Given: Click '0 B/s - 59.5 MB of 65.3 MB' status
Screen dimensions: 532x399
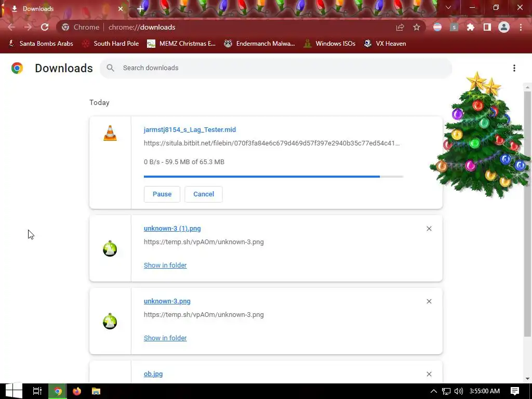Looking at the screenshot, I should pos(184,162).
